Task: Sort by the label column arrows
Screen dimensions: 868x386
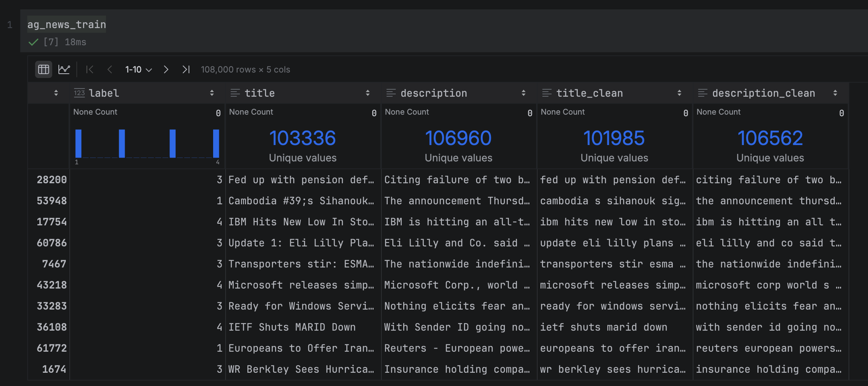Action: 212,93
